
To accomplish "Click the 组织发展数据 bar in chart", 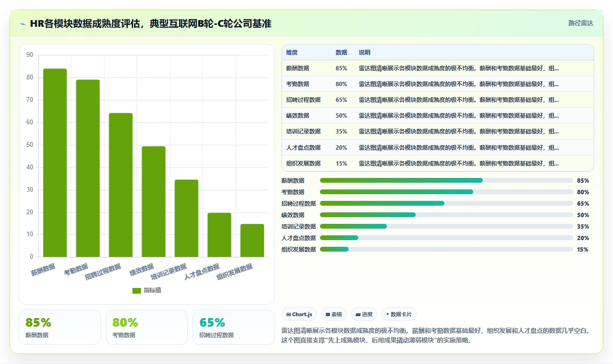I will tap(252, 241).
